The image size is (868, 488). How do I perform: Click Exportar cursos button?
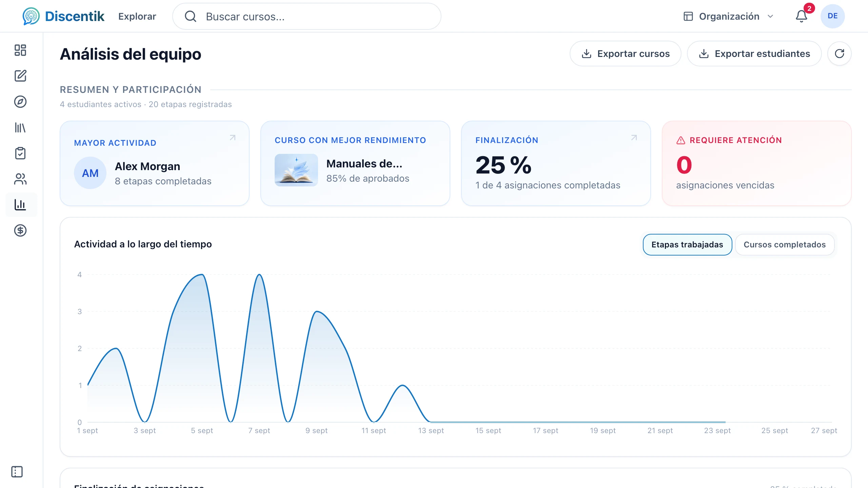click(625, 54)
